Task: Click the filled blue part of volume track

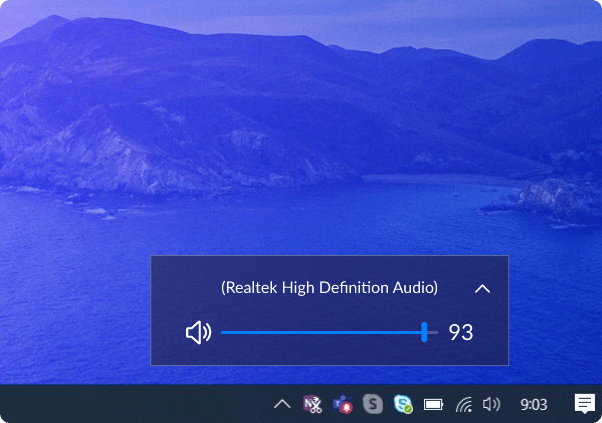Action: (320, 333)
